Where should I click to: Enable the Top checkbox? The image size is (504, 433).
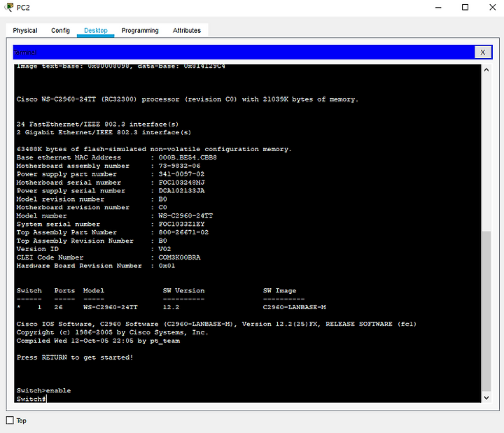coord(10,420)
